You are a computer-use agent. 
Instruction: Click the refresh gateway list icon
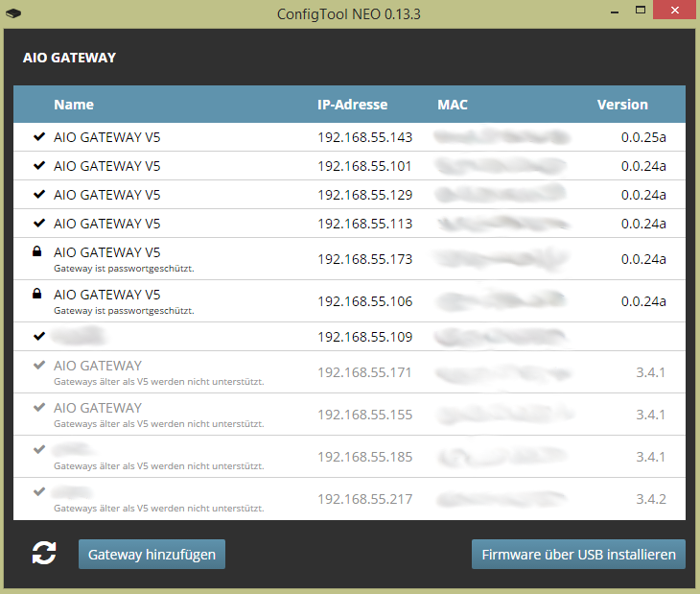point(44,553)
